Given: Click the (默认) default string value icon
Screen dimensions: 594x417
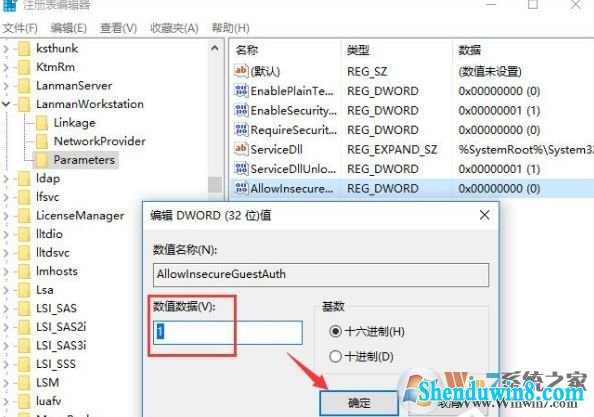Looking at the screenshot, I should pos(242,71).
